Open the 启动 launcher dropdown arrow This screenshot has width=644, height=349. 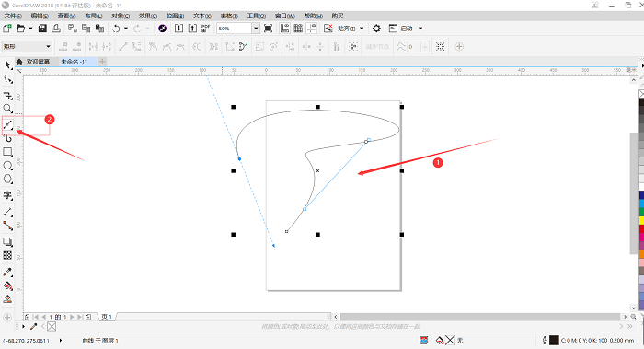(420, 29)
